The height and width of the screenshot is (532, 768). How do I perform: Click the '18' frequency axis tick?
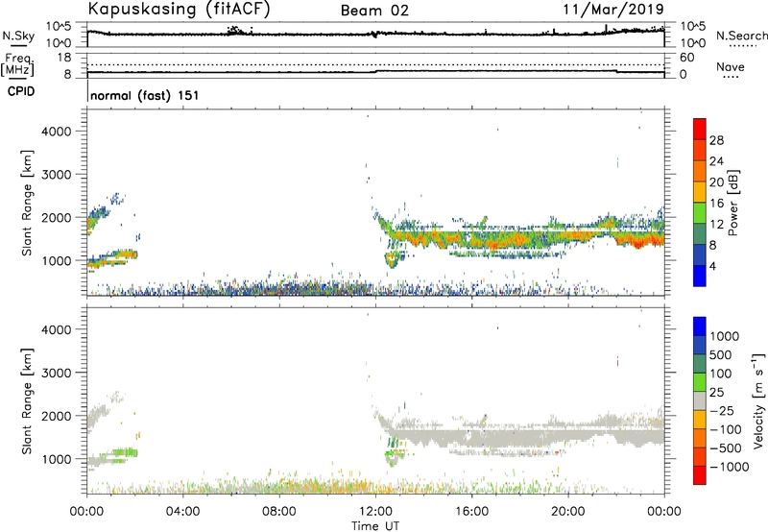[x=63, y=58]
